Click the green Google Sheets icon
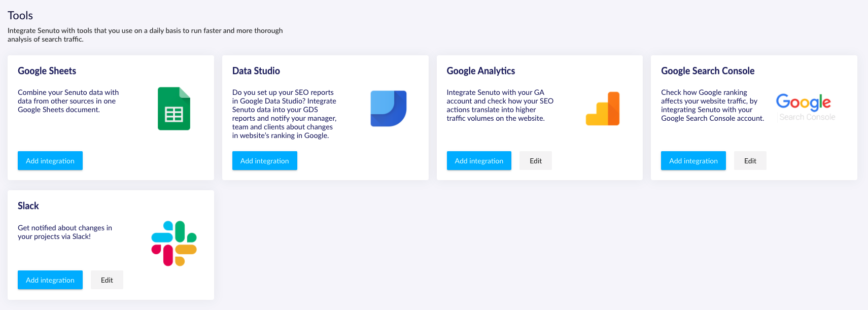Screen dimensions: 868x310 [x=174, y=109]
